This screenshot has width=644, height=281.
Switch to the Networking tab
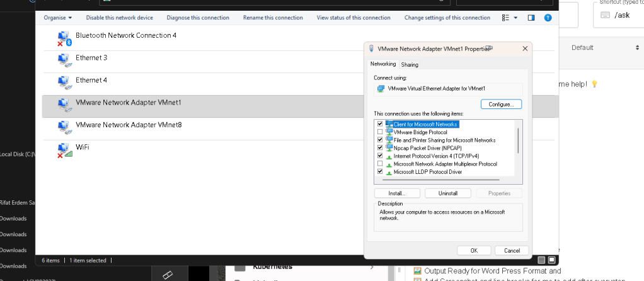click(x=383, y=64)
